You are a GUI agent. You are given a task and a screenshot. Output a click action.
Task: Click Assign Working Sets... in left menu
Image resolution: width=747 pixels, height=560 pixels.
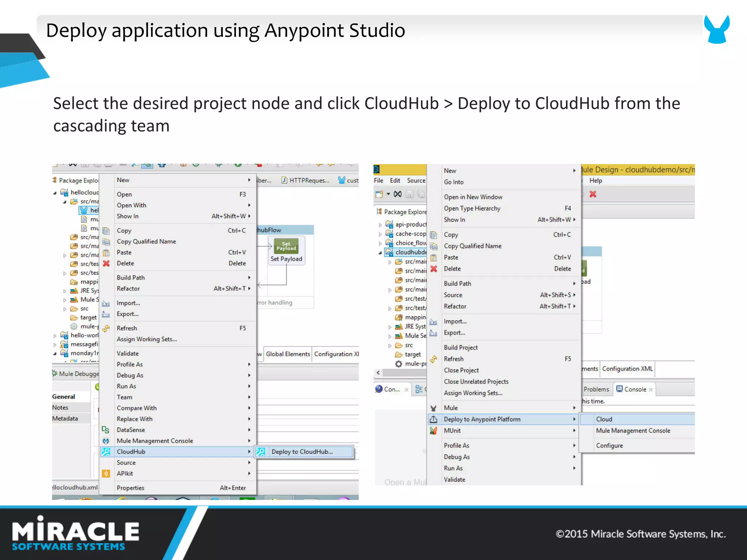pyautogui.click(x=178, y=339)
